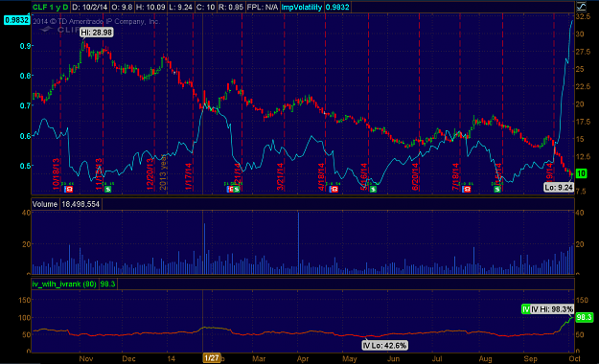Click Dec on the time axis
Image resolution: width=599 pixels, height=364 pixels.
[128, 358]
